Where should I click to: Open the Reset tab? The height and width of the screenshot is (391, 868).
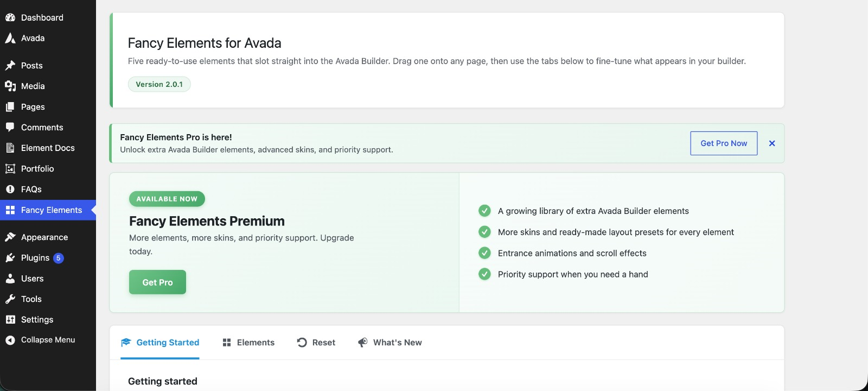tap(316, 343)
